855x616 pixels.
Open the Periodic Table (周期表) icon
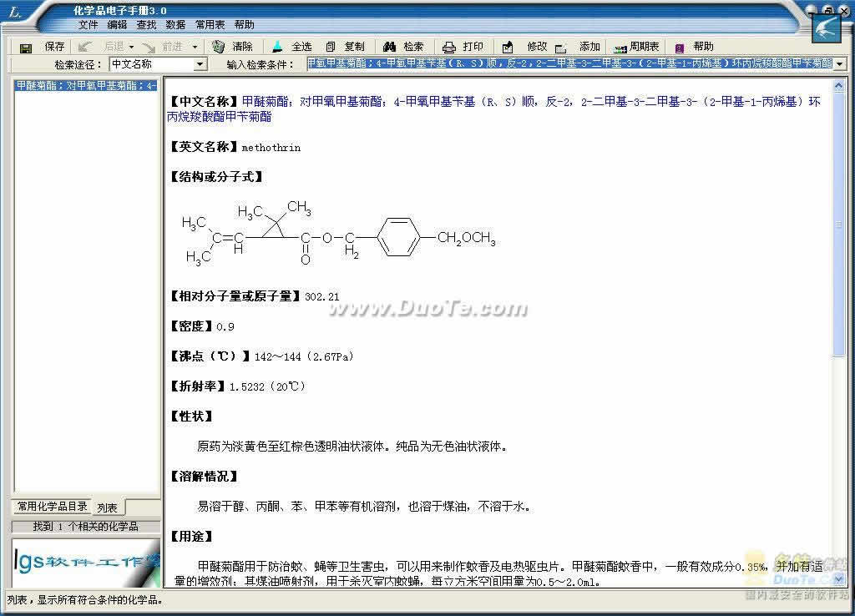point(620,48)
